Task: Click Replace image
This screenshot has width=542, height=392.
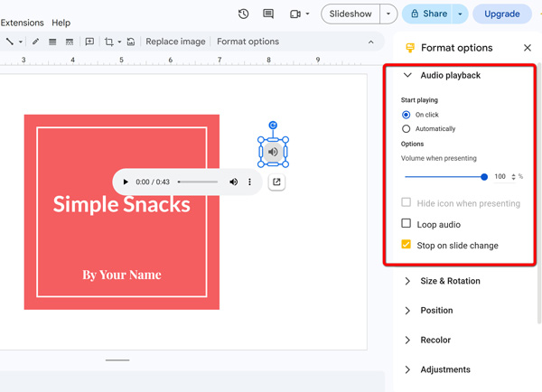Action: [175, 42]
